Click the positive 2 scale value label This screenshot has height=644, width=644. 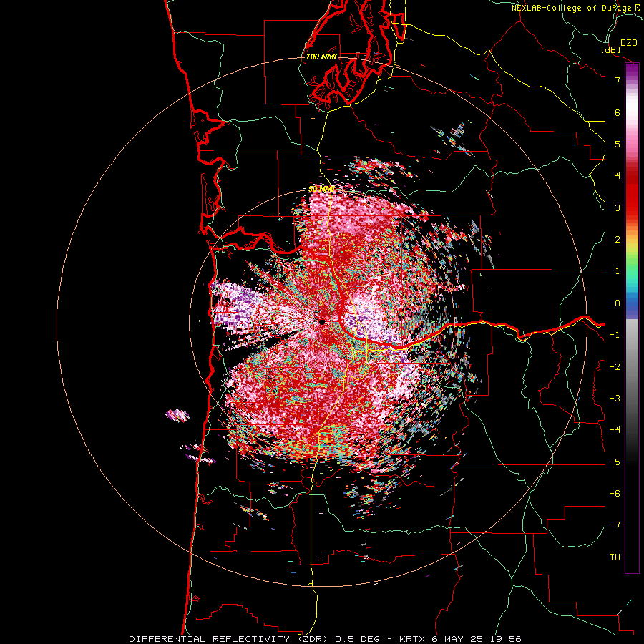pos(618,240)
